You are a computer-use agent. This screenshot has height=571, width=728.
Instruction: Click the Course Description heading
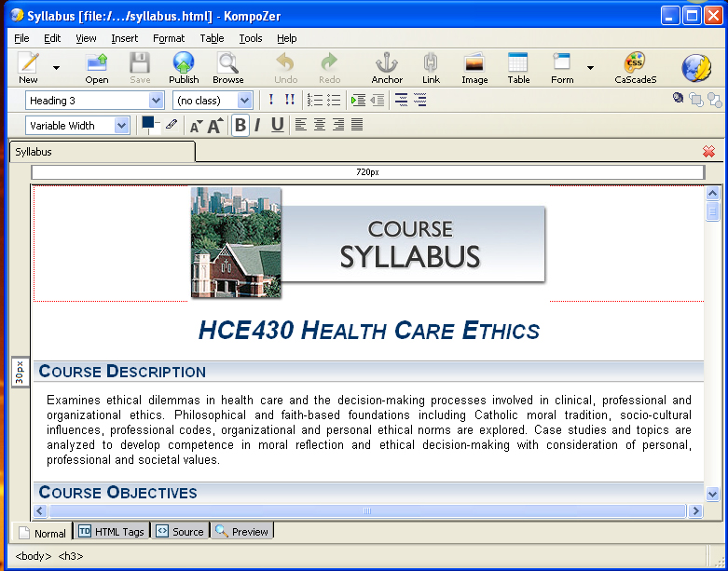(122, 372)
